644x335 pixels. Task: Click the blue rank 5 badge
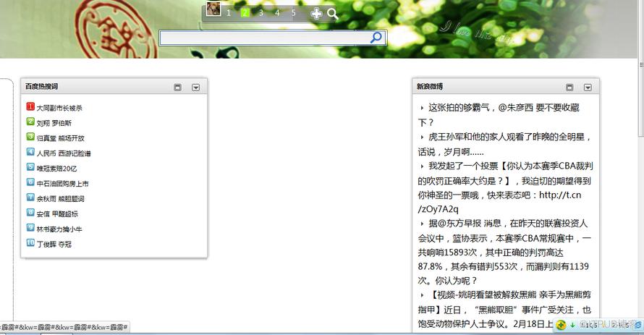pyautogui.click(x=30, y=167)
